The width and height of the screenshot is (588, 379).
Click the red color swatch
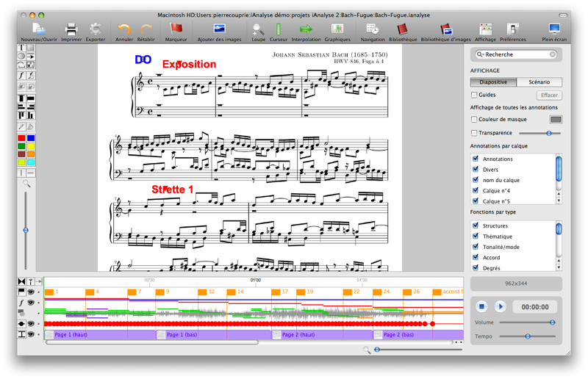(21, 138)
